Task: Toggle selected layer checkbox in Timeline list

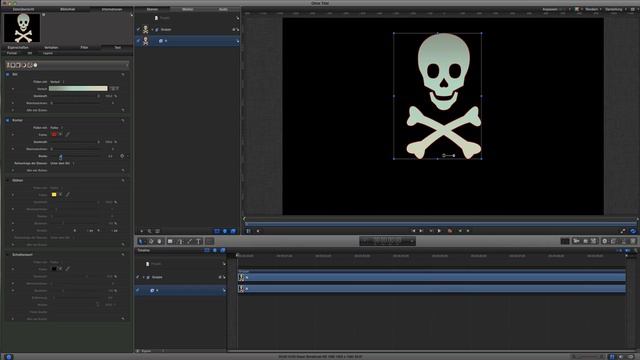Action: [138, 290]
